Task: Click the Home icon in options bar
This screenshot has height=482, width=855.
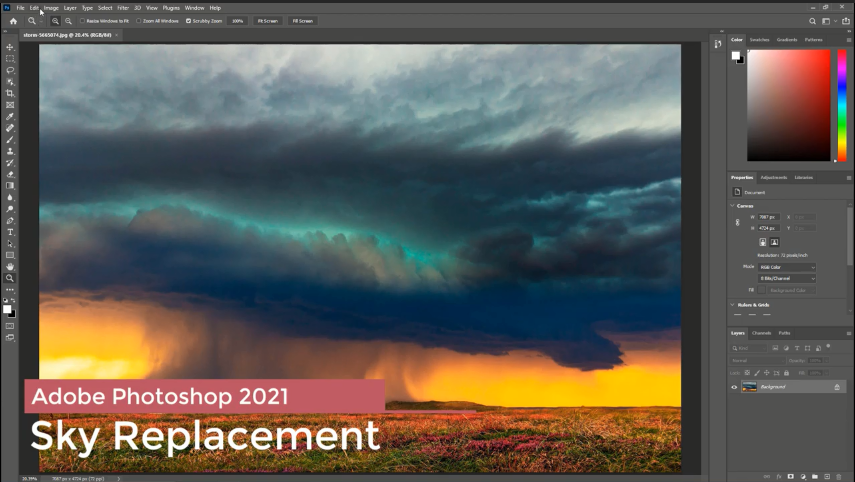Action: (13, 20)
